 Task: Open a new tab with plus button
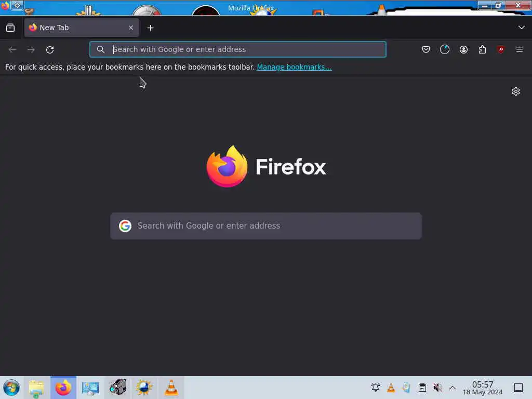point(150,28)
